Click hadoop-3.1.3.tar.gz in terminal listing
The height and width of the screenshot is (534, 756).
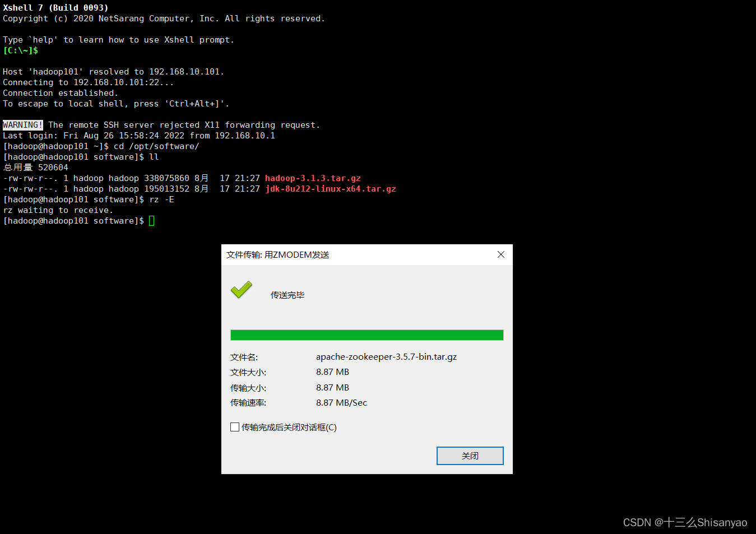tap(313, 178)
